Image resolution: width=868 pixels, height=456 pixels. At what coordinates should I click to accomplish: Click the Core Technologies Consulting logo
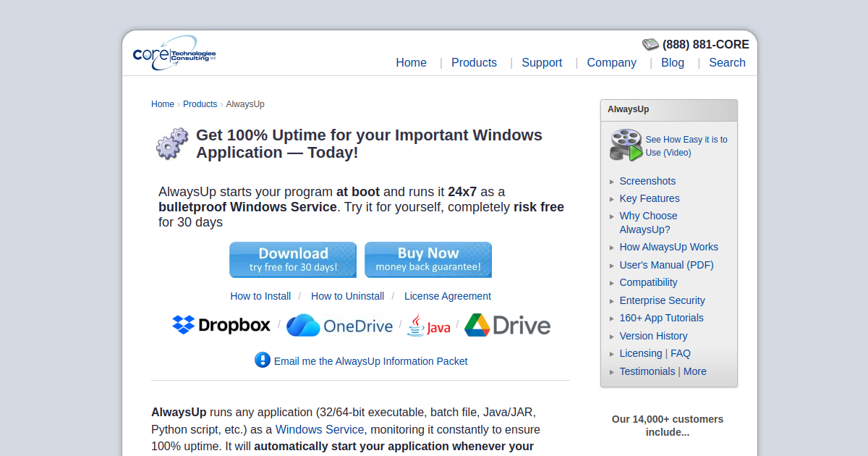(x=174, y=53)
